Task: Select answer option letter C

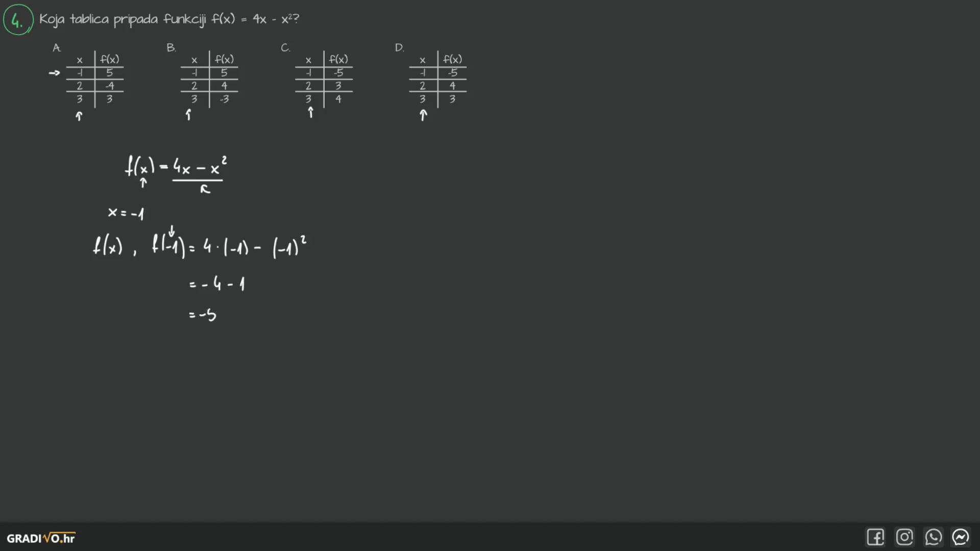Action: coord(285,48)
